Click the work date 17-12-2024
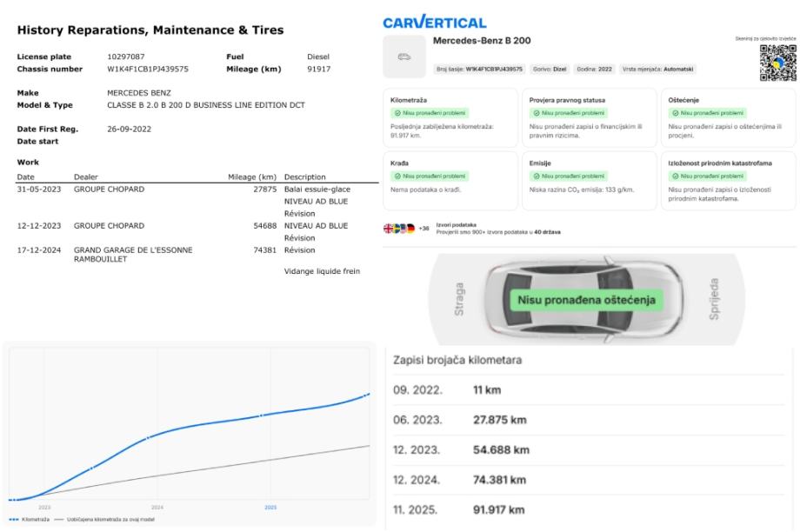This screenshot has height=532, width=800. click(39, 250)
